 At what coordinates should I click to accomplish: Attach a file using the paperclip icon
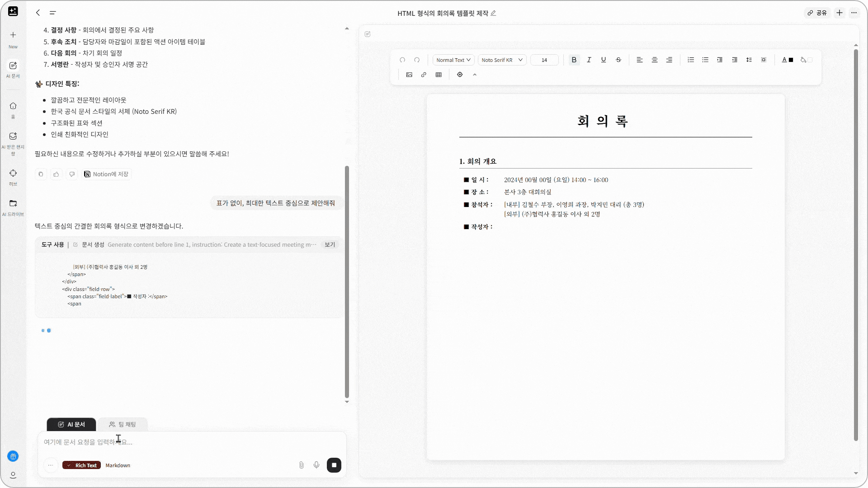(301, 465)
